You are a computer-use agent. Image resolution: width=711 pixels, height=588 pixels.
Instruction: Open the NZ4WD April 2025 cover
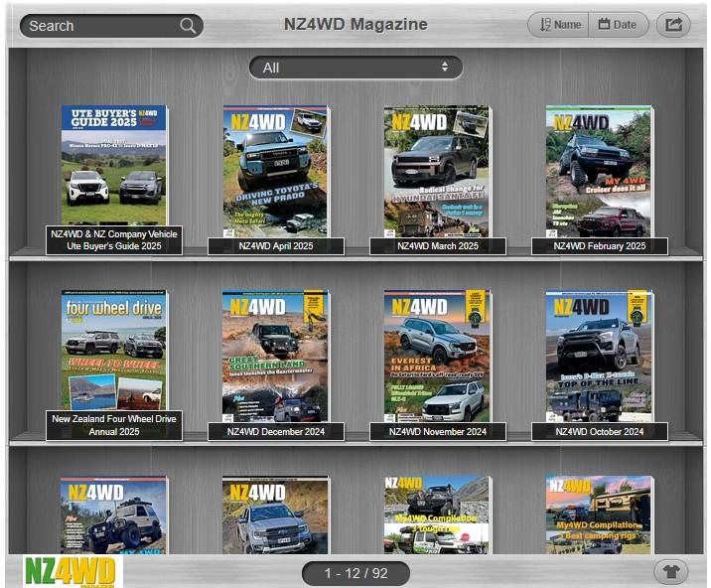click(275, 172)
